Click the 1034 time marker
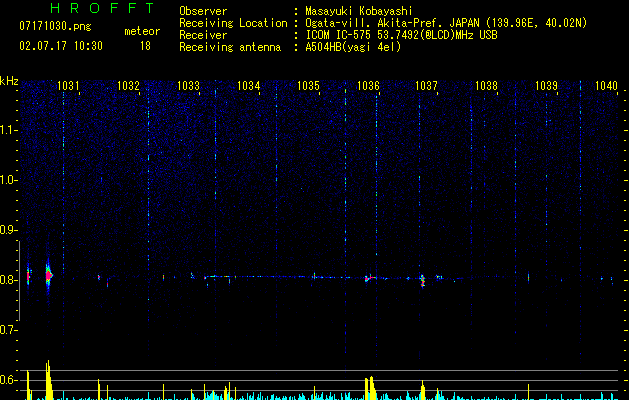Image resolution: width=629 pixels, height=400 pixels. point(248,85)
